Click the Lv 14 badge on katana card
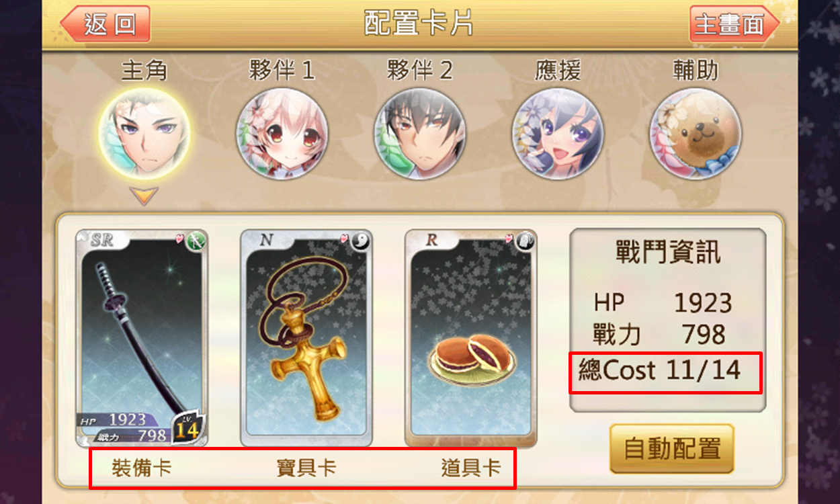Image resolution: width=840 pixels, height=504 pixels. [185, 427]
